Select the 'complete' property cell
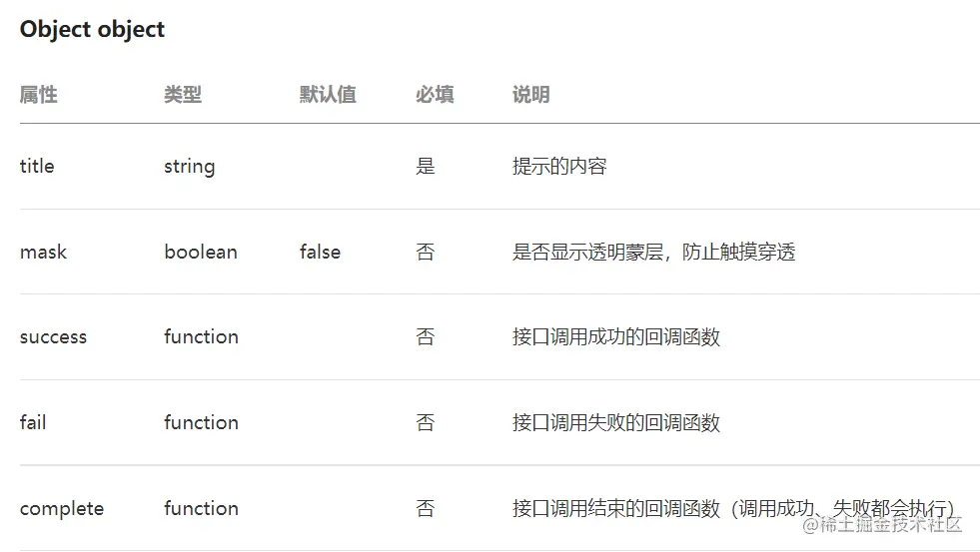Viewport: 980px width, 552px height. coord(61,508)
